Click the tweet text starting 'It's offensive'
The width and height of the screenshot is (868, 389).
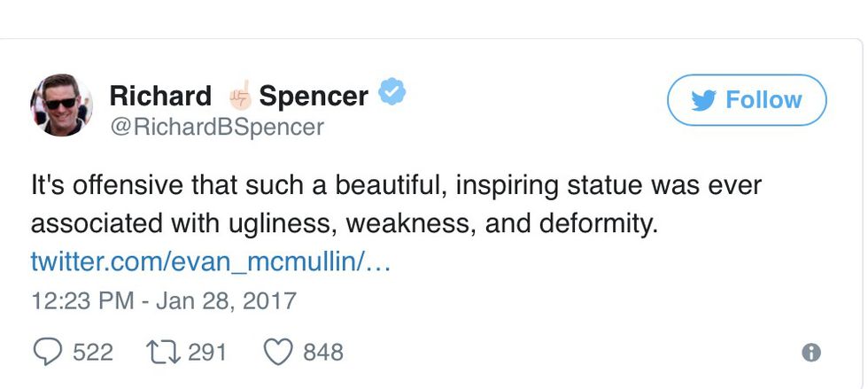(396, 186)
